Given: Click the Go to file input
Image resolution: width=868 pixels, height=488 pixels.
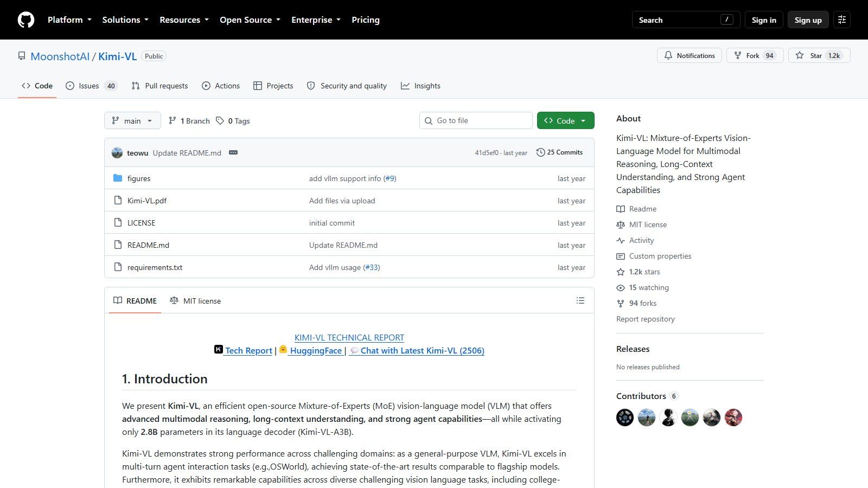Looking at the screenshot, I should point(476,120).
